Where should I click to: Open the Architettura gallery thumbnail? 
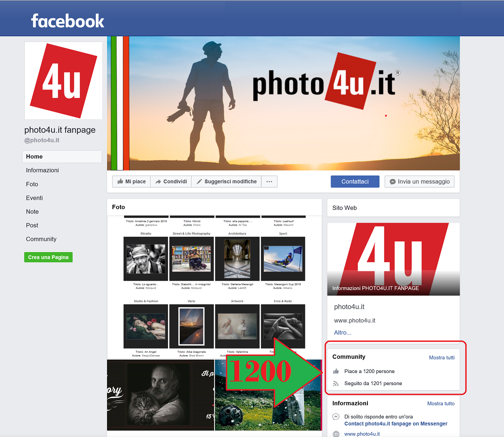[237, 259]
